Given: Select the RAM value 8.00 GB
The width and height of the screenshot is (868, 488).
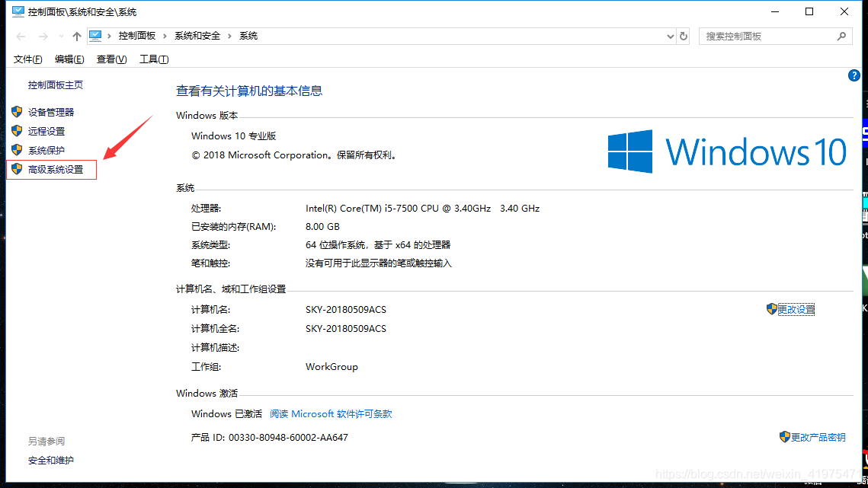Looking at the screenshot, I should coord(322,227).
